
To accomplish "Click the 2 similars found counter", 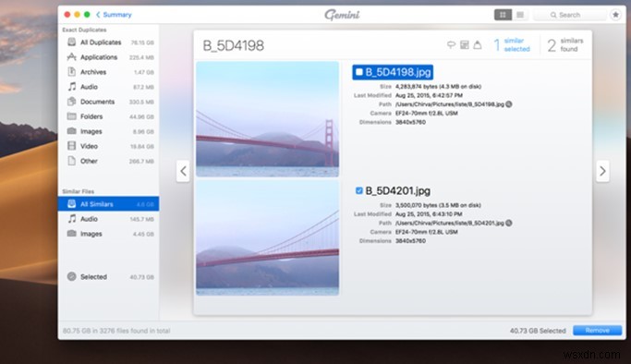I will pyautogui.click(x=565, y=45).
